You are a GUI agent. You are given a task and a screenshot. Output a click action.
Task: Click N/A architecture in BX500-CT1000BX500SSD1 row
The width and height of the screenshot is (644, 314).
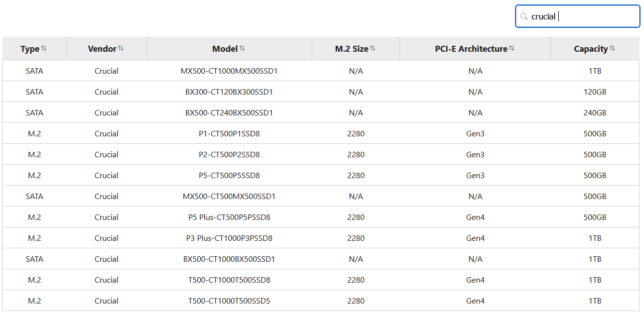(x=475, y=259)
